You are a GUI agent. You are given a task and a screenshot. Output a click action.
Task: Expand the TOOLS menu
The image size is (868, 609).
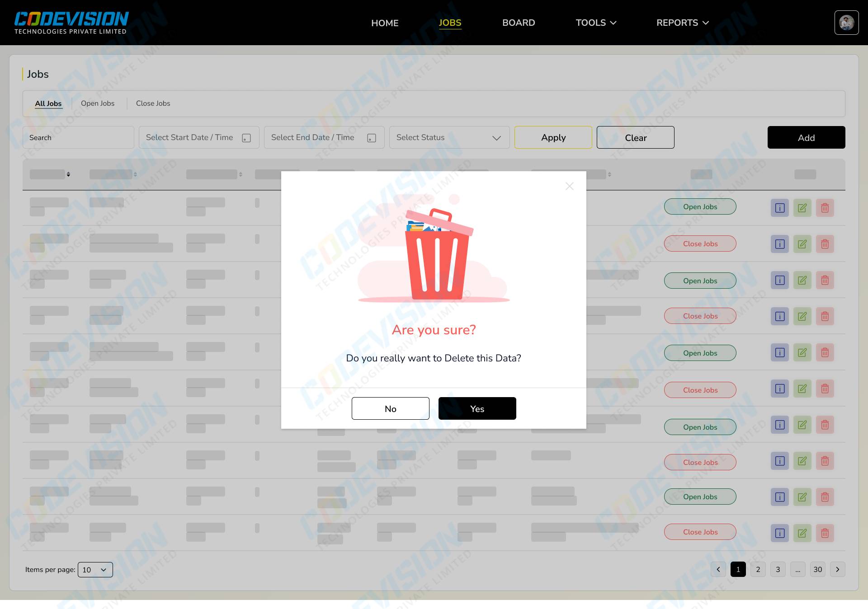point(595,23)
